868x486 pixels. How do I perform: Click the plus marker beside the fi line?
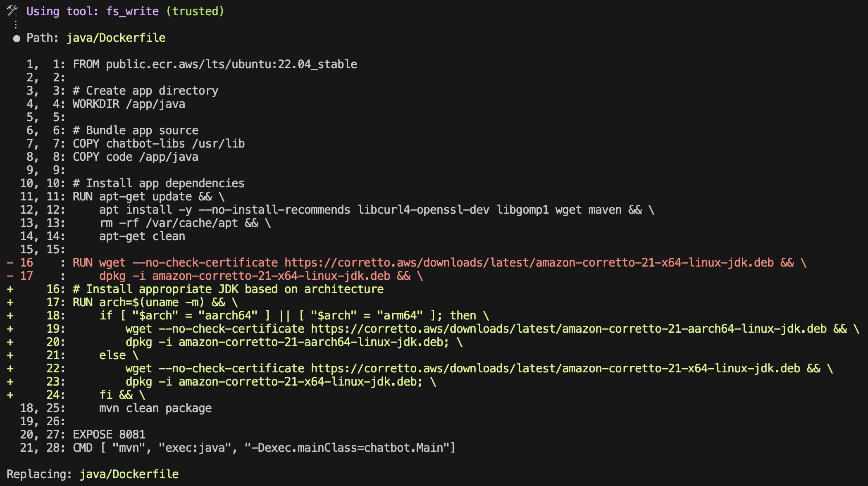point(10,395)
